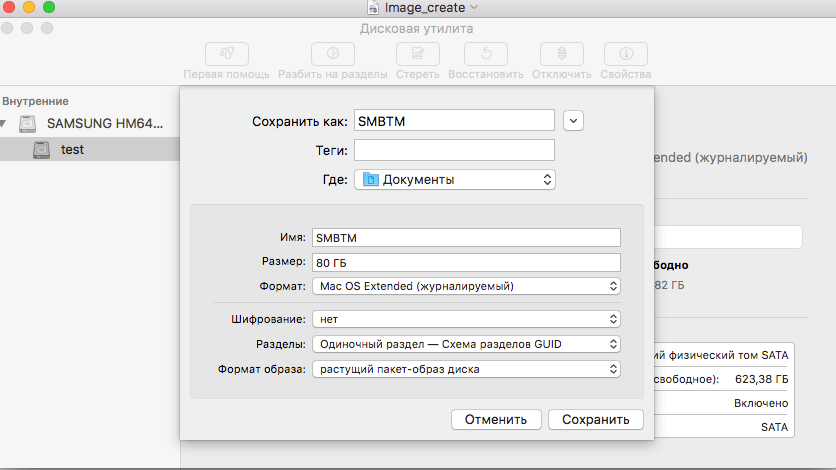Viewport: 836px width, 470px height.
Task: Click the Сохранить save button
Action: (x=596, y=419)
